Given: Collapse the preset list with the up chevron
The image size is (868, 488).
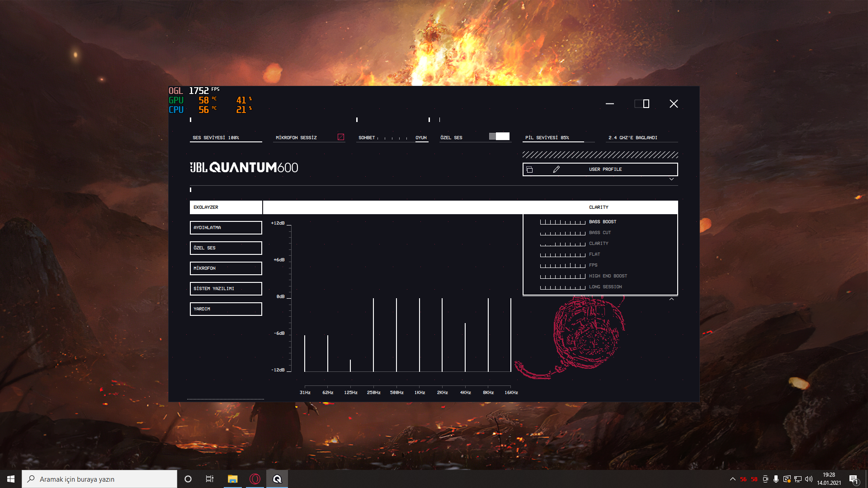Looking at the screenshot, I should coord(671,299).
